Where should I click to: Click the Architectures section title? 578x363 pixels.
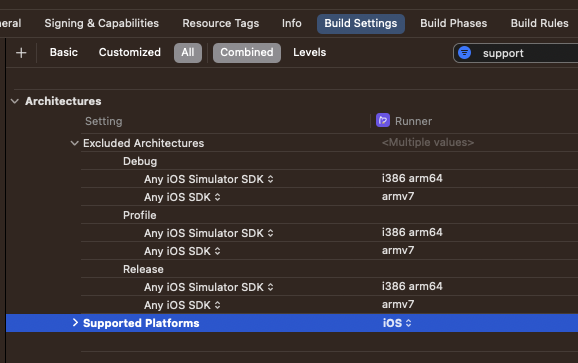(x=63, y=101)
